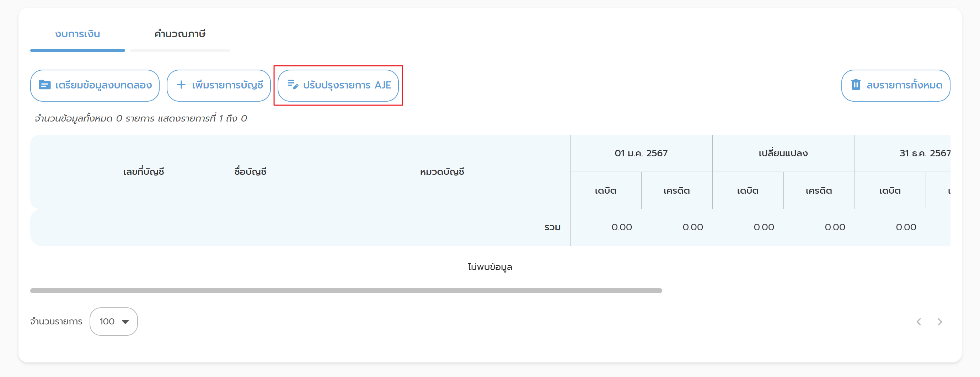Open the คำนวณภาษี tab
This screenshot has width=980, height=377.
[x=180, y=34]
